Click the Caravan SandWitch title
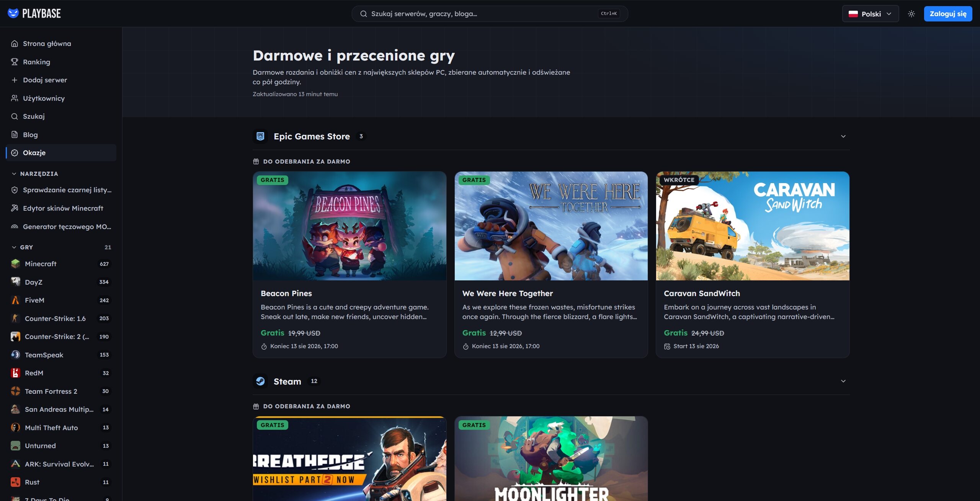 [702, 293]
